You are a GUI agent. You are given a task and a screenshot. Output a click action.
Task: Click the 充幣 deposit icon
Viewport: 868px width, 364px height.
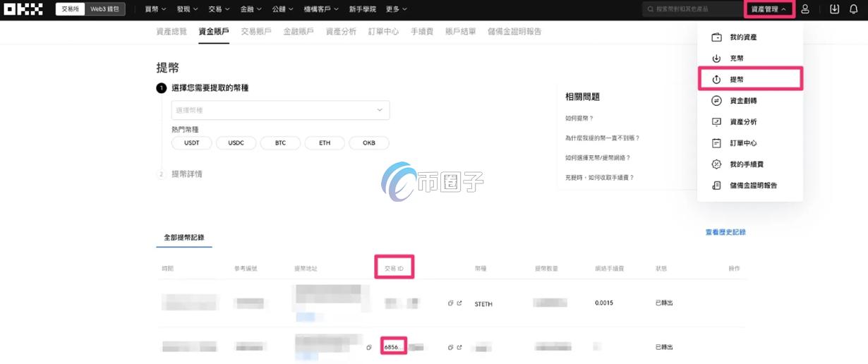716,59
